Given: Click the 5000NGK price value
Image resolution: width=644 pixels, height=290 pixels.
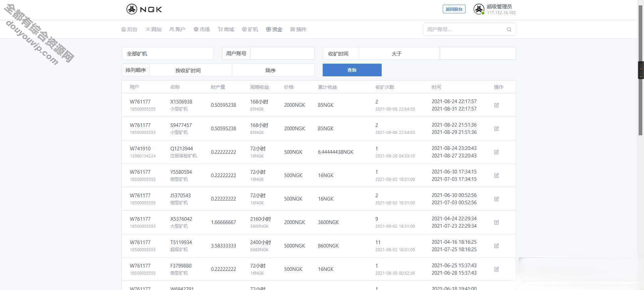Looking at the screenshot, I should pos(294,246).
